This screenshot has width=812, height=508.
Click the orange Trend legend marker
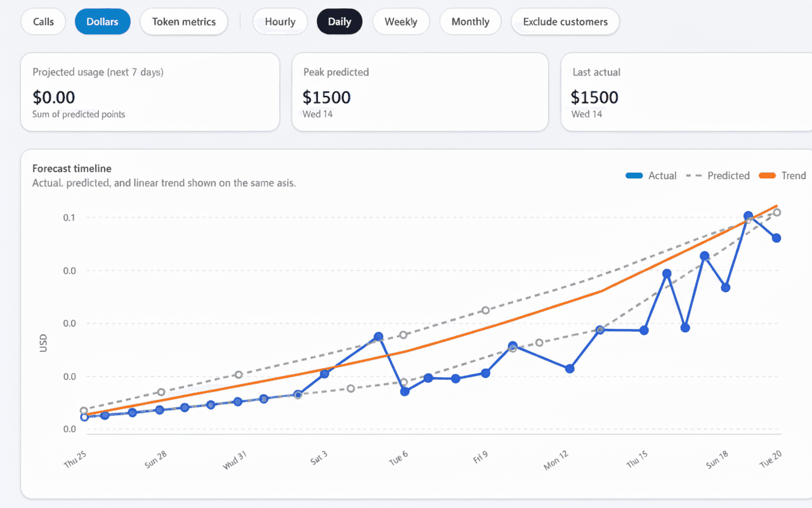tap(768, 175)
